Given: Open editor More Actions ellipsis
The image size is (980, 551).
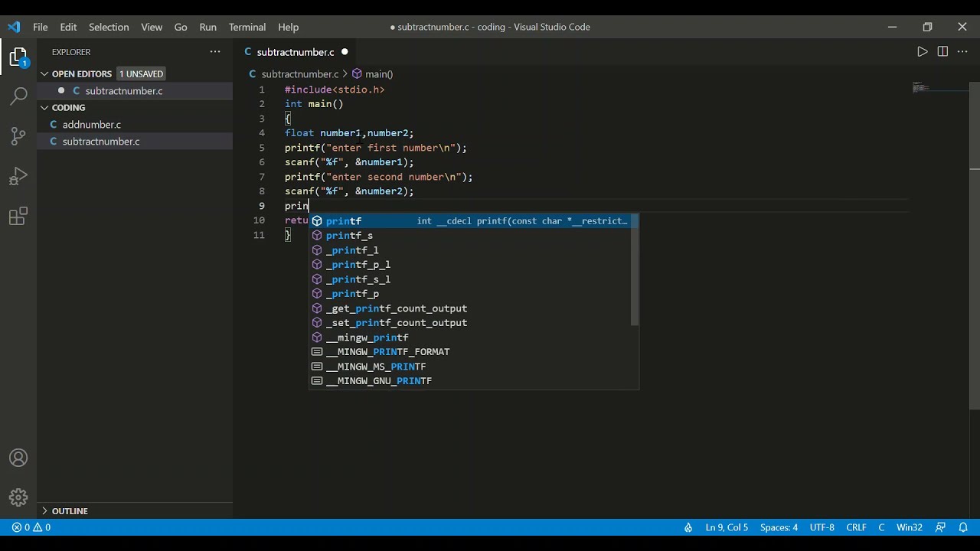Looking at the screenshot, I should [x=962, y=51].
